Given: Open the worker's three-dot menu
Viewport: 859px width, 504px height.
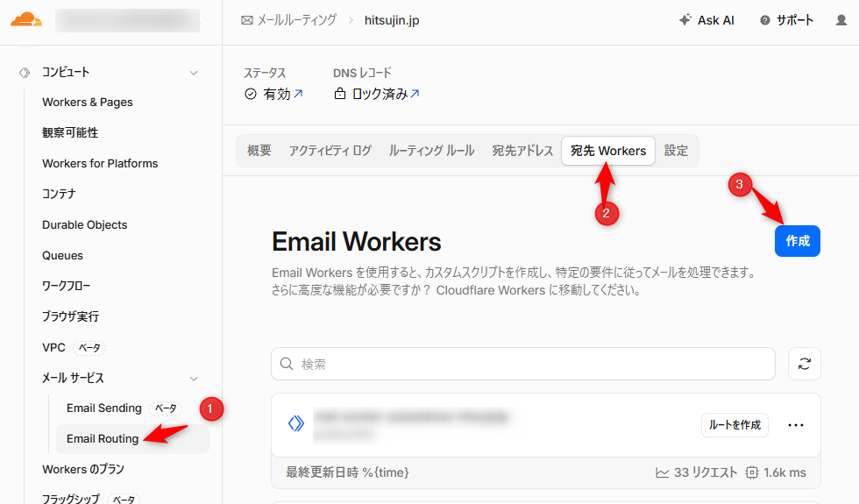Looking at the screenshot, I should [796, 425].
